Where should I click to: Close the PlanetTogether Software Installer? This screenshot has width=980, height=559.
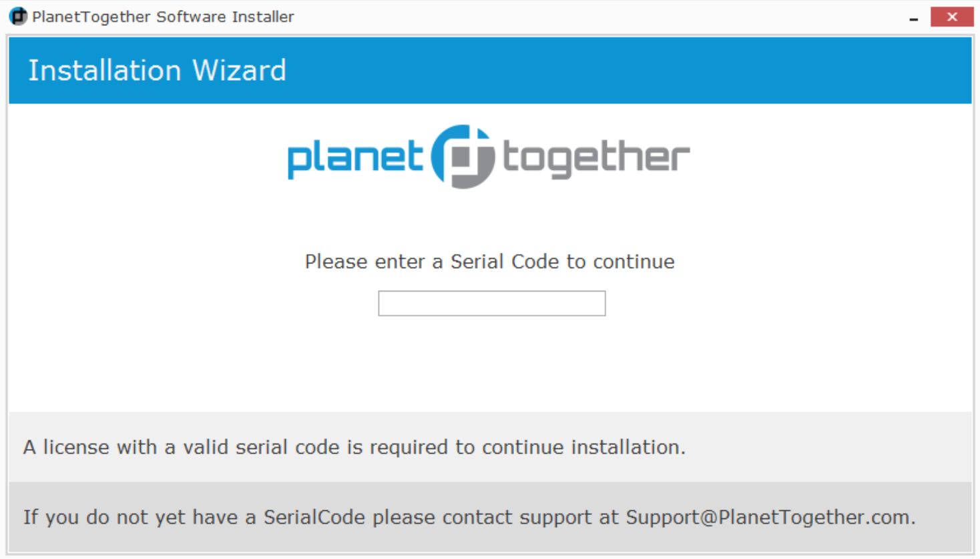(951, 17)
